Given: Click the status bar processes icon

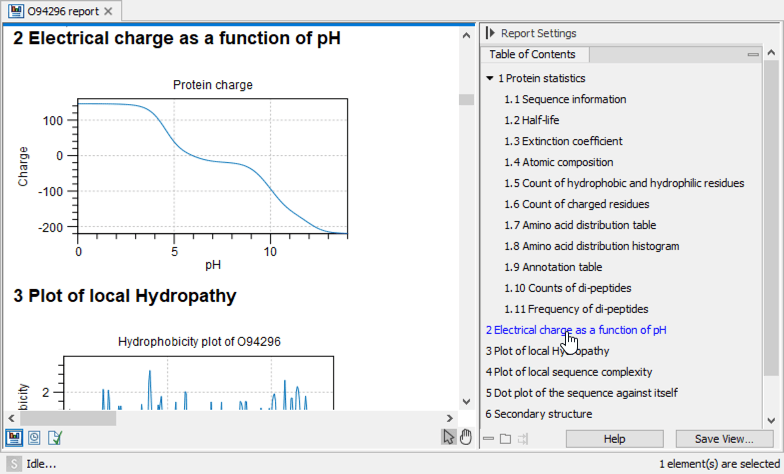Looking at the screenshot, I should tap(14, 464).
